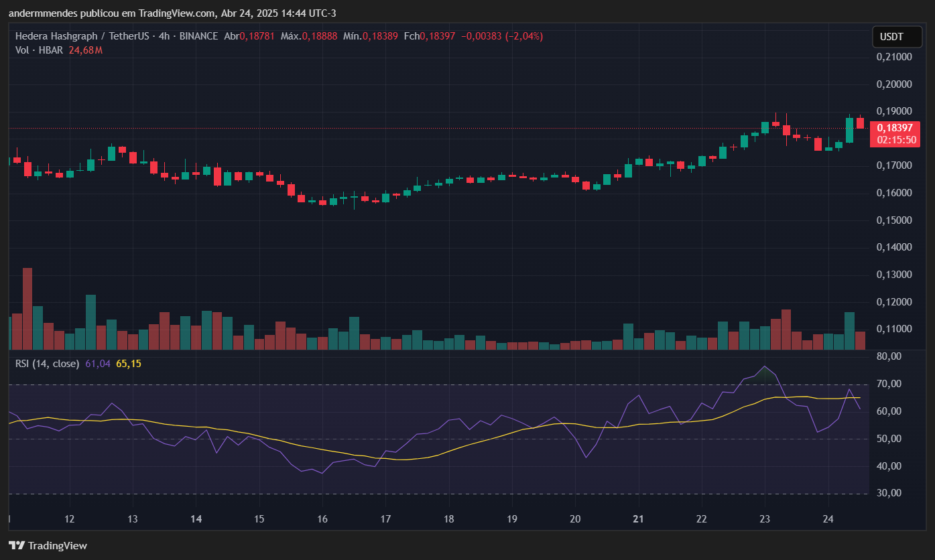Click the TradingView wordmark beside the bottom logo
Screen dimensions: 935x560
[58, 546]
